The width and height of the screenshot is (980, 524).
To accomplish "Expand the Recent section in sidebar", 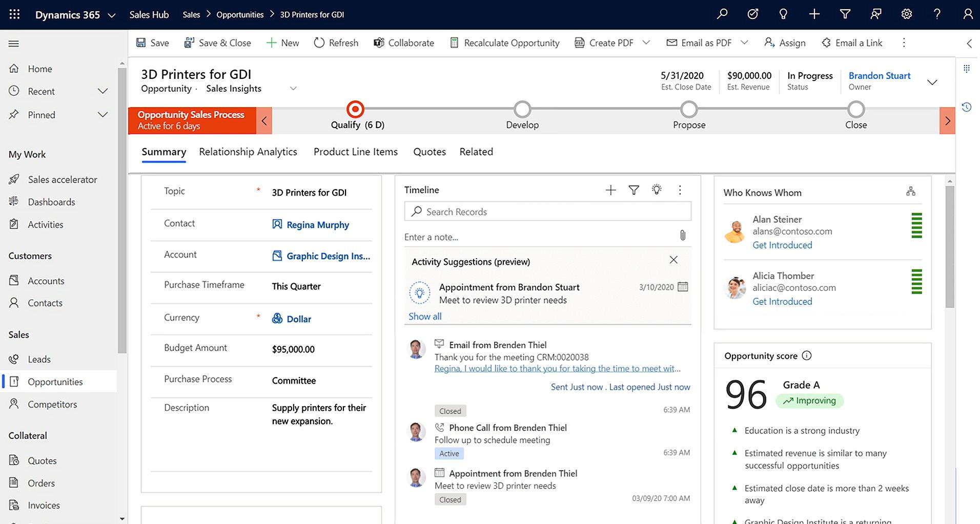I will (x=103, y=91).
